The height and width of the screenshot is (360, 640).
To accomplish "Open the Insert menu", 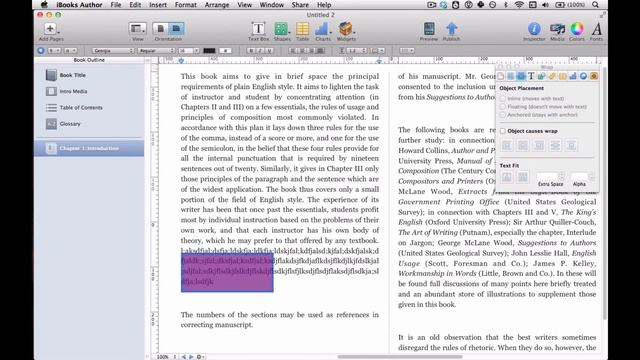I will [x=158, y=5].
